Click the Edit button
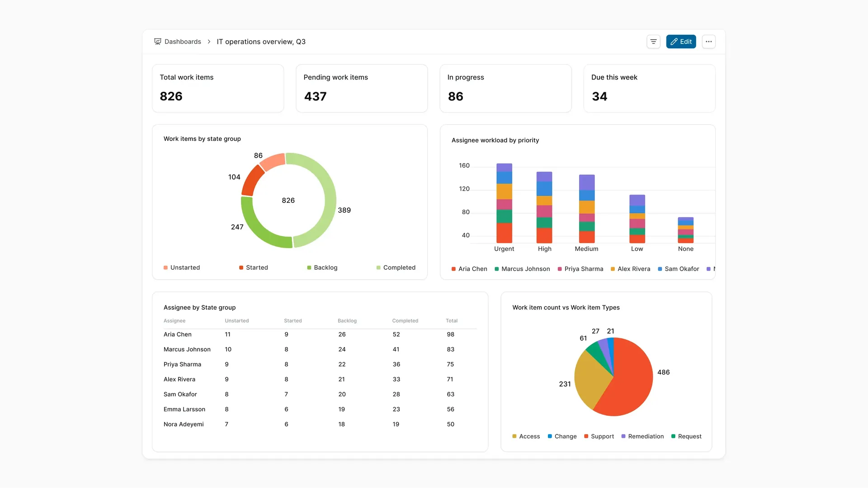Screen dimensions: 868x488 [681, 42]
